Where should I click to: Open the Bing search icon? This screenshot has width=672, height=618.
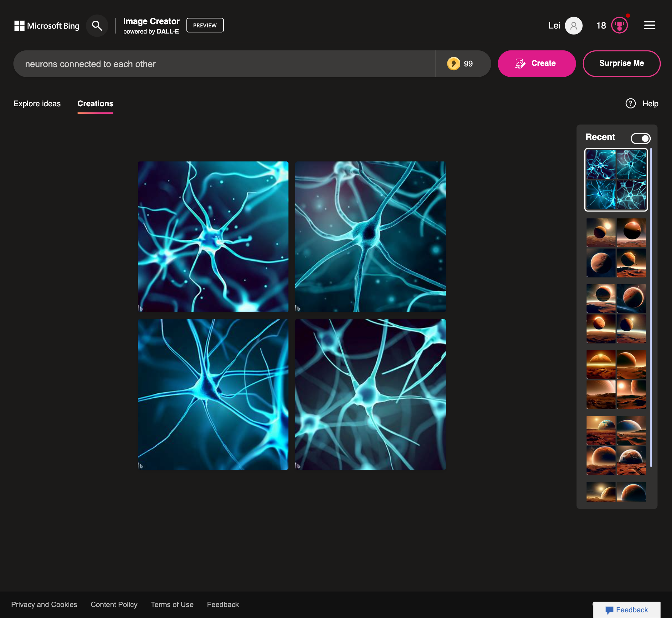click(x=97, y=25)
